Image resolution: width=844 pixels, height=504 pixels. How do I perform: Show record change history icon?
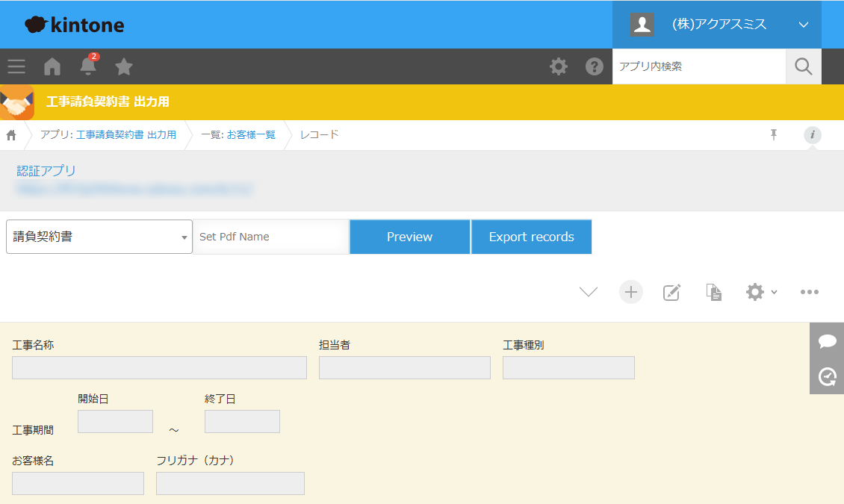click(x=827, y=376)
